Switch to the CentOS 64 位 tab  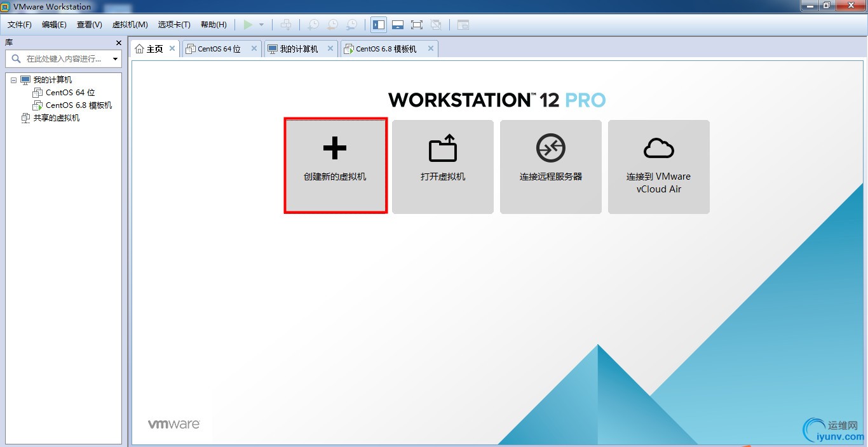click(219, 49)
